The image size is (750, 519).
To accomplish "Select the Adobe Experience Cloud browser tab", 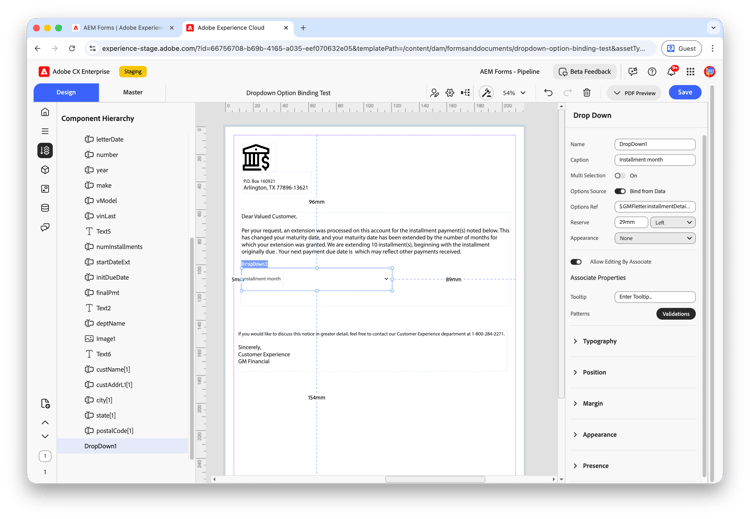I will tap(237, 28).
